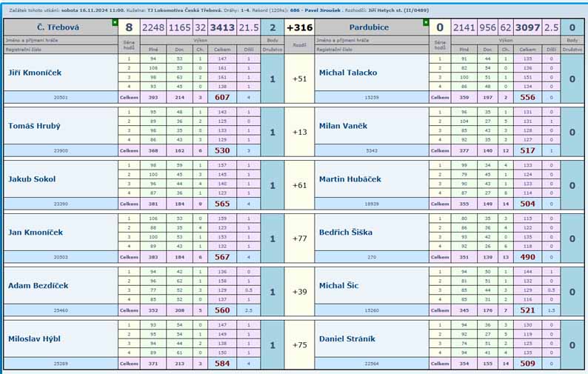
Task: Click Miloslav Hýbl's total score 584
Action: click(222, 364)
